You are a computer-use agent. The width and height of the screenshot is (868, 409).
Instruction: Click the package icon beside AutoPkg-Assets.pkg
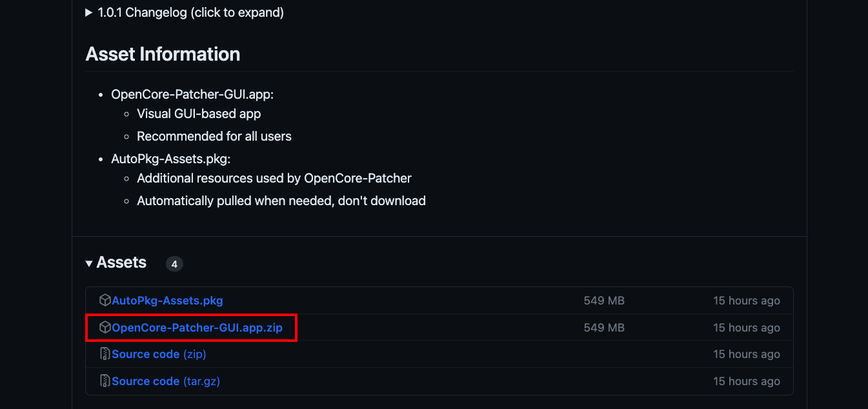pos(105,301)
